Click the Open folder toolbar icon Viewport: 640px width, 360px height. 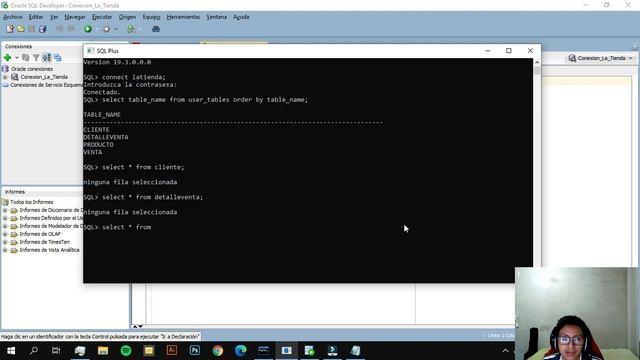(x=21, y=29)
